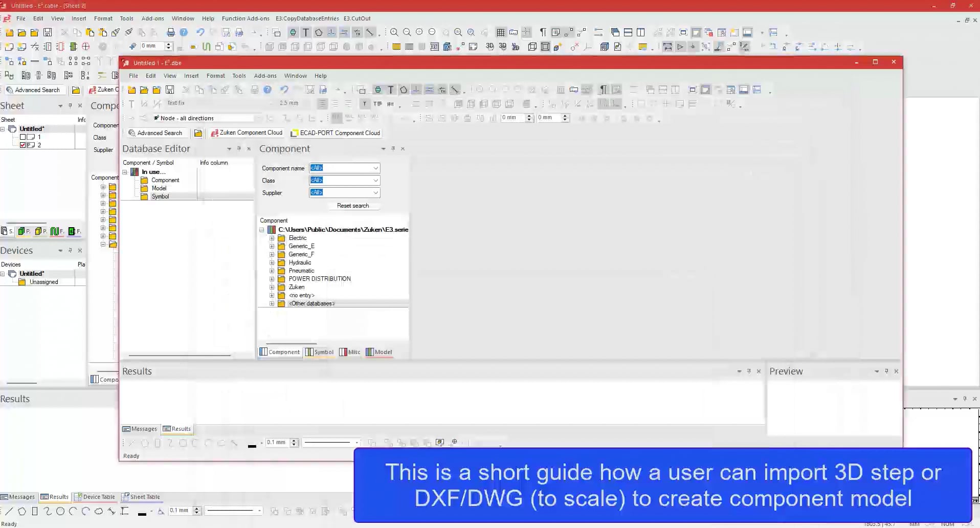Open the Device Table tab at the bottom
This screenshot has width=980, height=528.
[95, 497]
